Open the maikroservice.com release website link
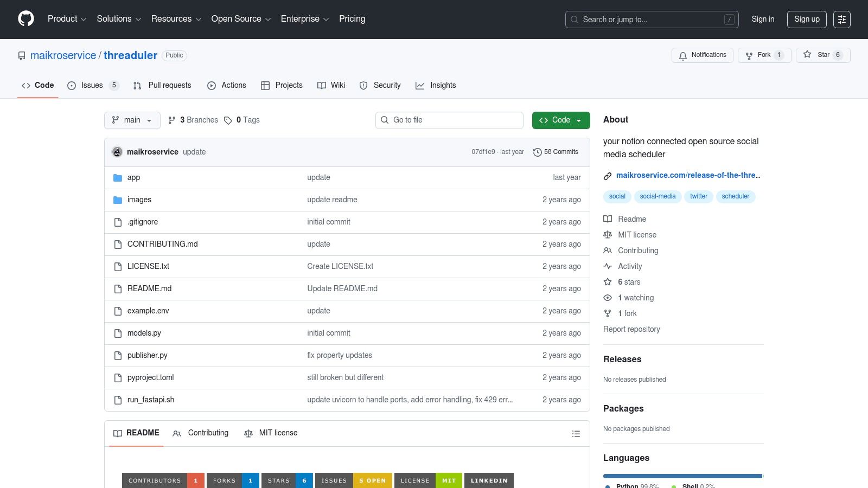The image size is (868, 488). (x=688, y=176)
